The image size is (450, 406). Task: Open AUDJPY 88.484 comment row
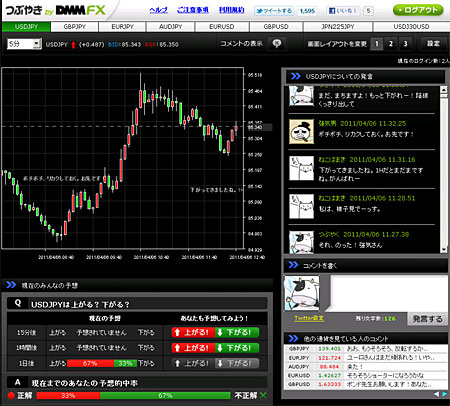click(x=365, y=367)
